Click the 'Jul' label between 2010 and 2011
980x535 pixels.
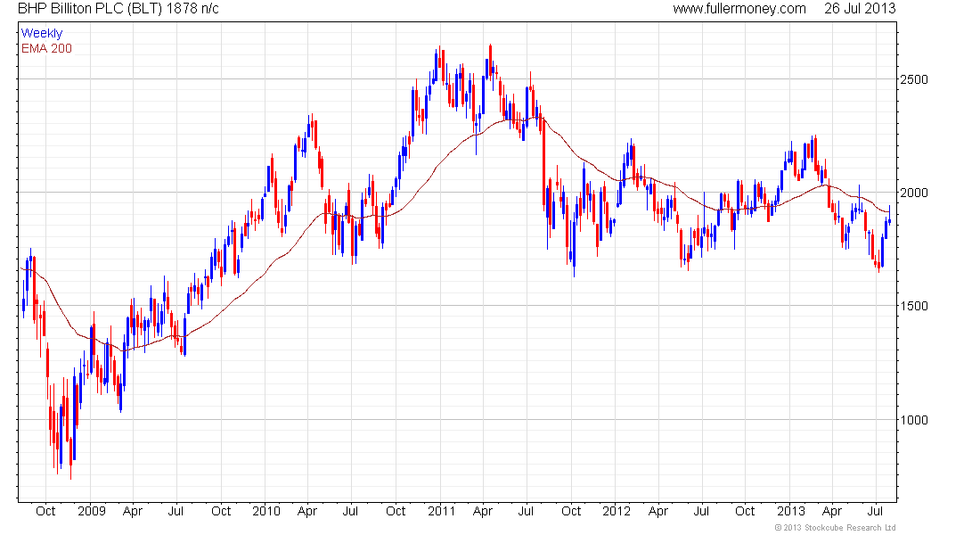(350, 511)
